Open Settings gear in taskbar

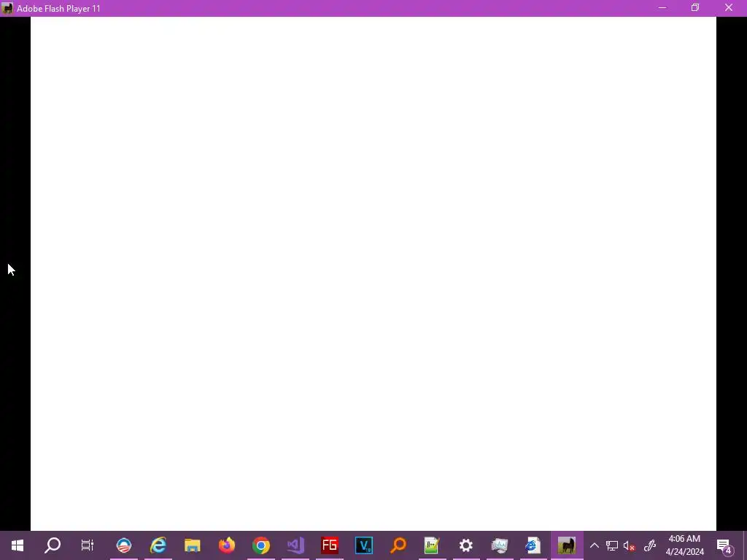(x=466, y=545)
